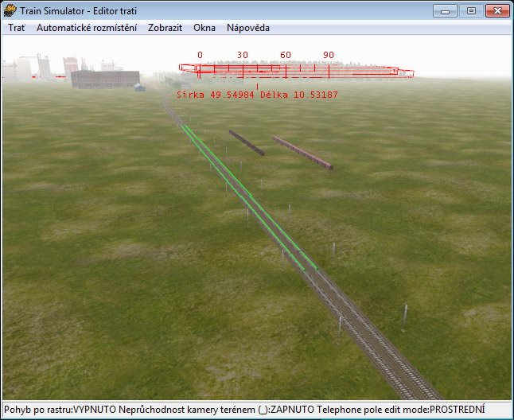Select the green highlighted track section
The image size is (514, 420).
249,197
